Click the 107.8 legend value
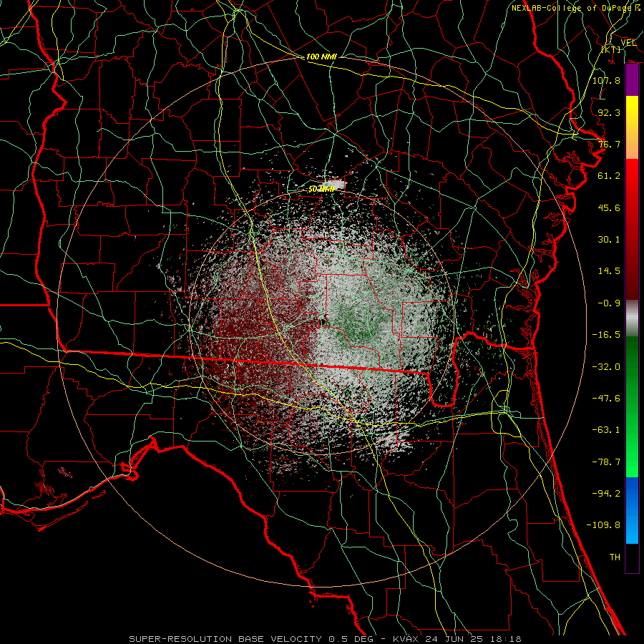The width and height of the screenshot is (644, 644). tap(606, 80)
